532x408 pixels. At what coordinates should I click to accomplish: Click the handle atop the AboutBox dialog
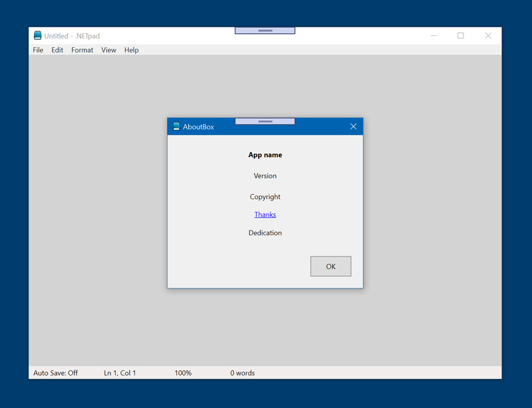point(265,122)
